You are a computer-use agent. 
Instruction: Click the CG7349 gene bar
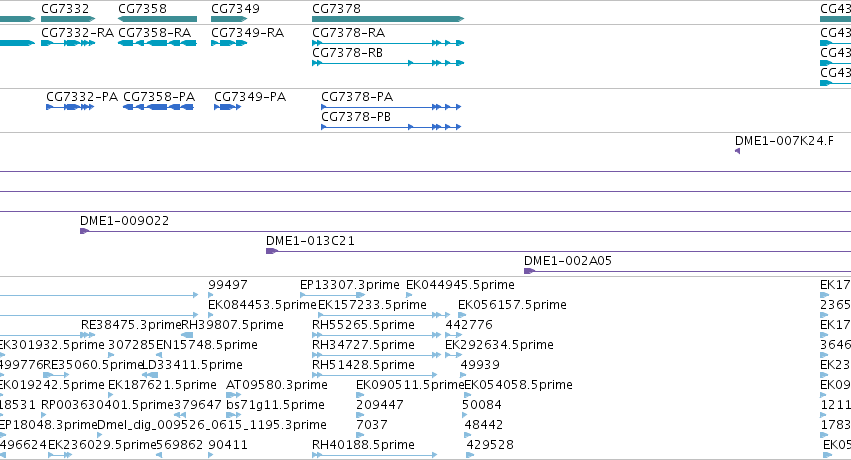229,19
